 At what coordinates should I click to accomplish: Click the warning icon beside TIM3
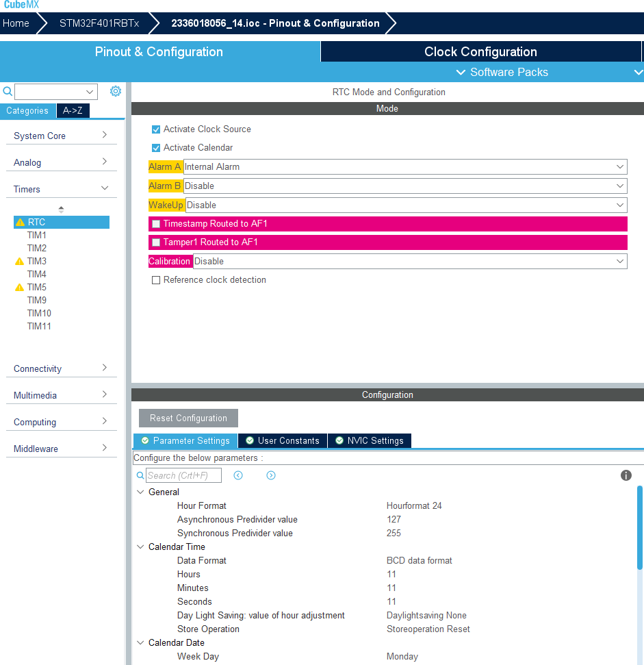pos(19,261)
